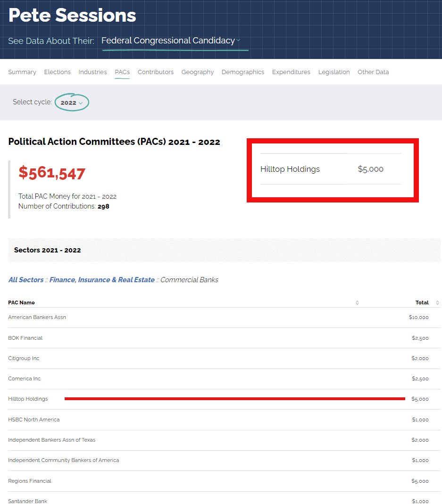Screen dimensions: 442x504
Task: Sort the table by PAC Name arrows
Action: click(x=357, y=302)
